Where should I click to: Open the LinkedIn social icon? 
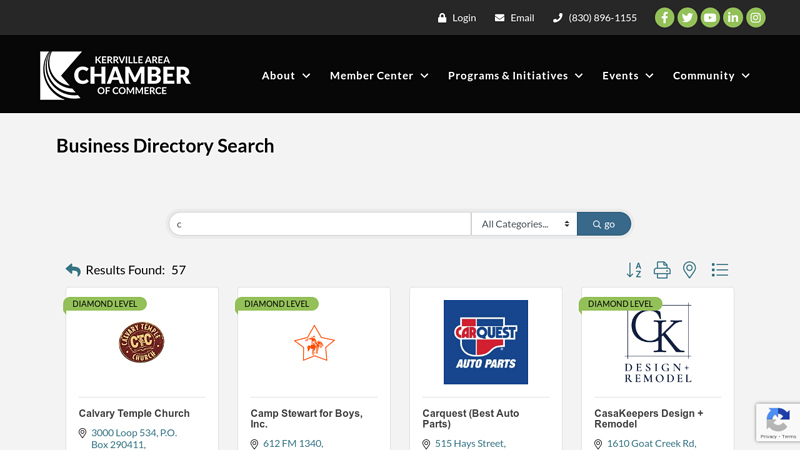click(733, 18)
